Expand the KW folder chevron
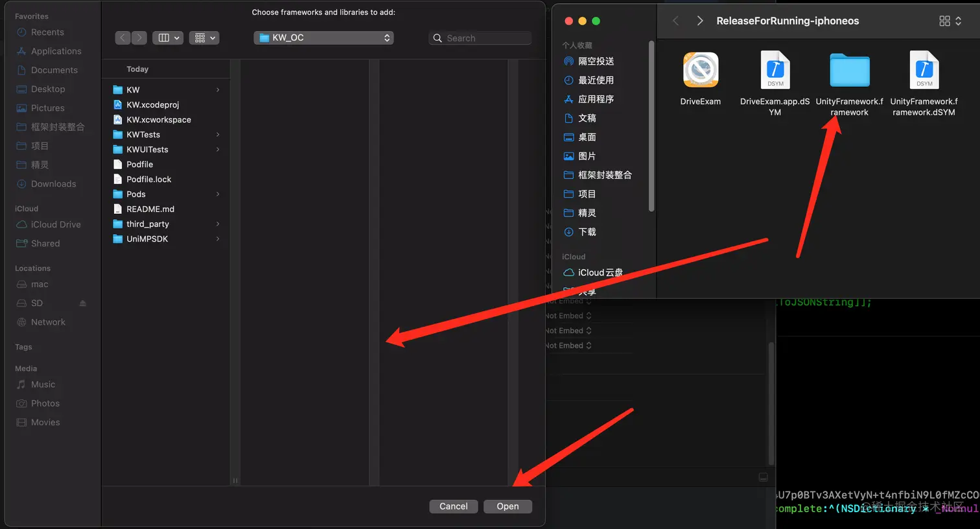The image size is (980, 529). (218, 90)
